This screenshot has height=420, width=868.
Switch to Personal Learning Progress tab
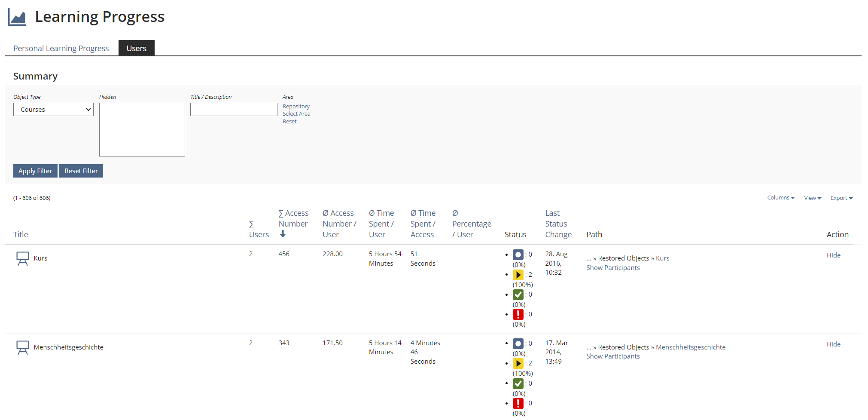point(61,49)
